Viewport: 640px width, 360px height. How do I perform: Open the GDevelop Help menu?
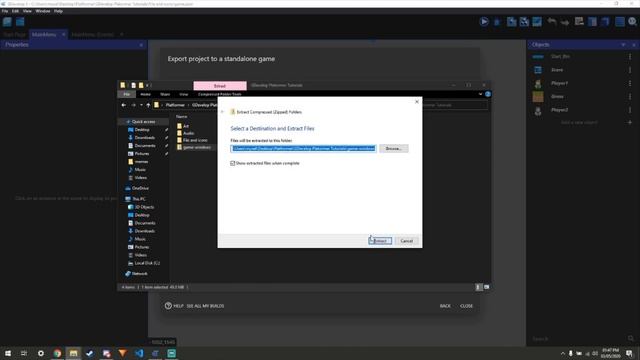[x=58, y=11]
